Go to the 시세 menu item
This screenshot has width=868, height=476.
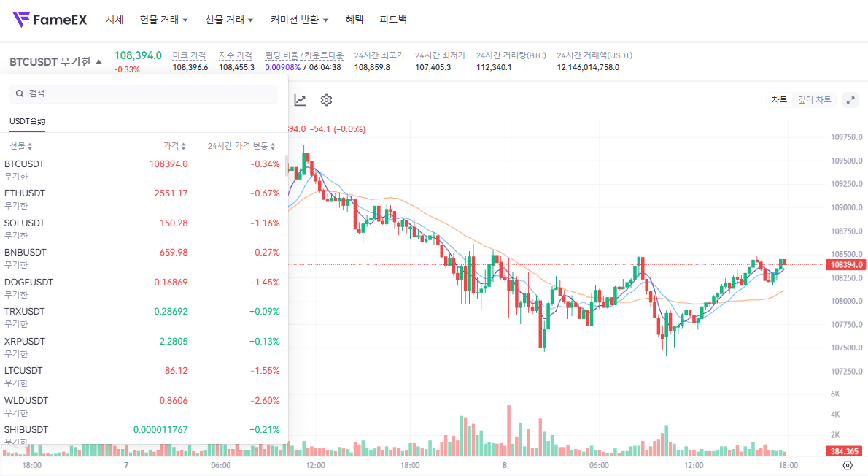pos(115,20)
